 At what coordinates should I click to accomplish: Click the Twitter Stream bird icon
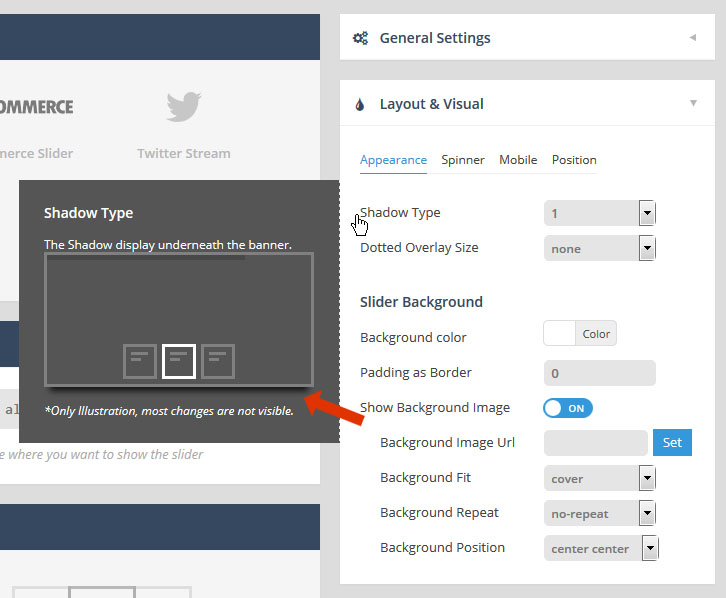point(184,106)
